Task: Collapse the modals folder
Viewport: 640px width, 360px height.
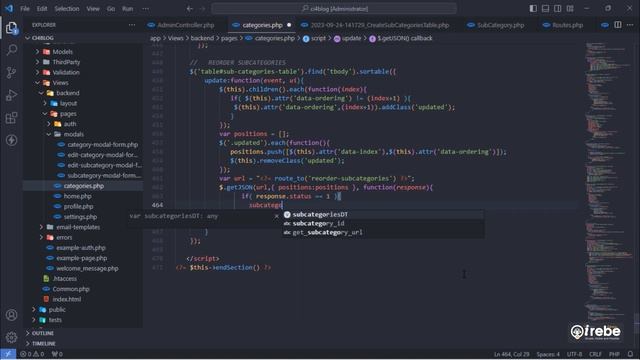Action: coord(49,134)
